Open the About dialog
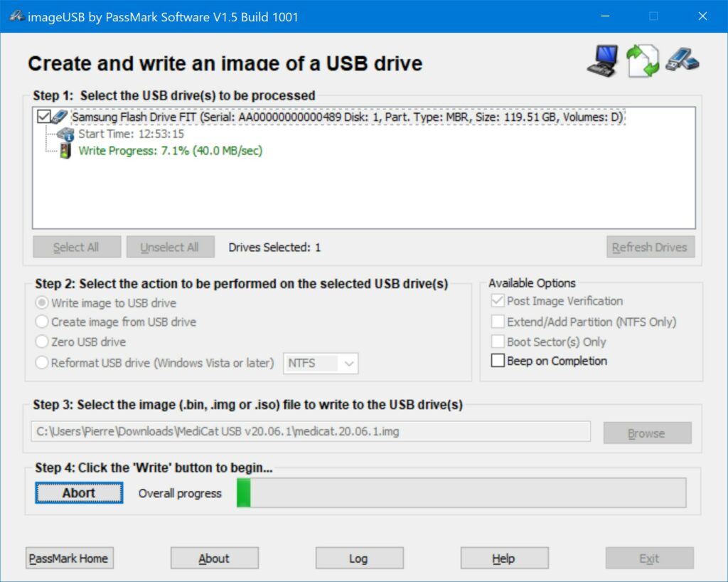Image resolution: width=728 pixels, height=582 pixels. (214, 558)
